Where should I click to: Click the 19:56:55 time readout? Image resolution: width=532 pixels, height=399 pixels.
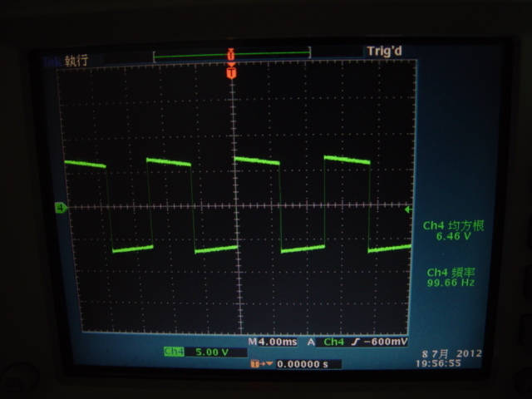(438, 364)
